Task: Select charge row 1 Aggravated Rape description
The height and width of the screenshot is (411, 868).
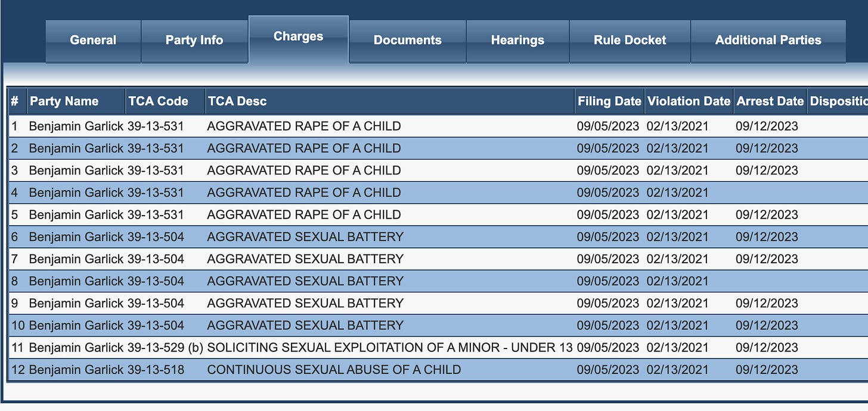Action: point(304,126)
